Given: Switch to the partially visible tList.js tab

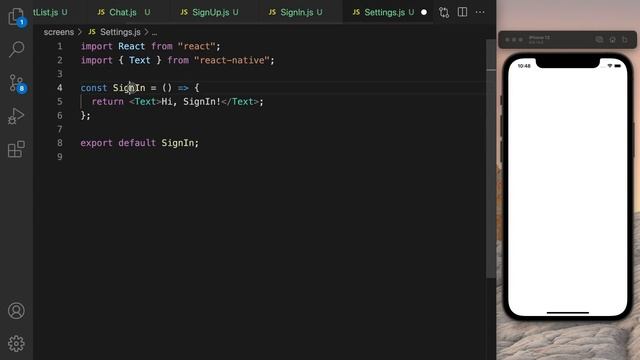Looking at the screenshot, I should coord(50,12).
